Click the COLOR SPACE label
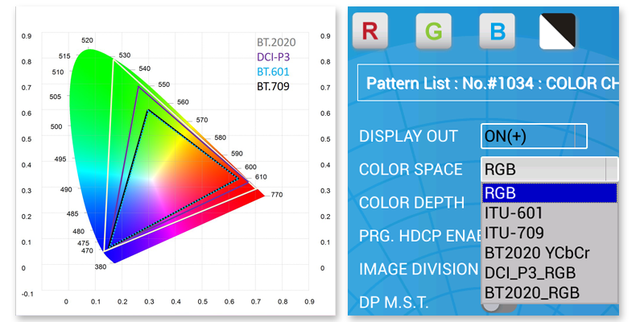644x322 pixels. pos(411,169)
